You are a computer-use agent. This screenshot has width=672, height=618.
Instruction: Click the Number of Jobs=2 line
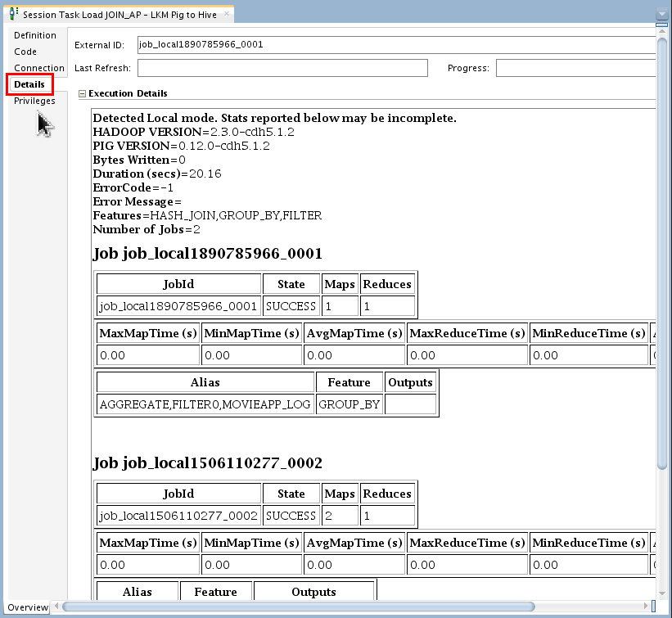click(x=147, y=229)
